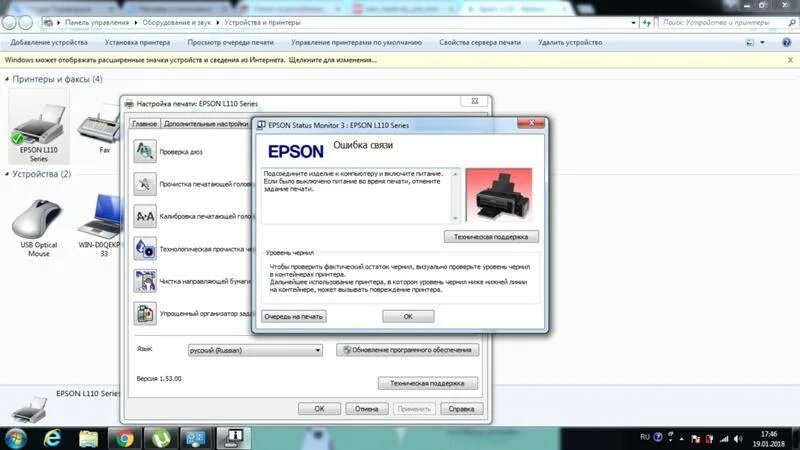This screenshot has width=800, height=450.
Task: Click Справка in the print settings window
Action: 461,409
